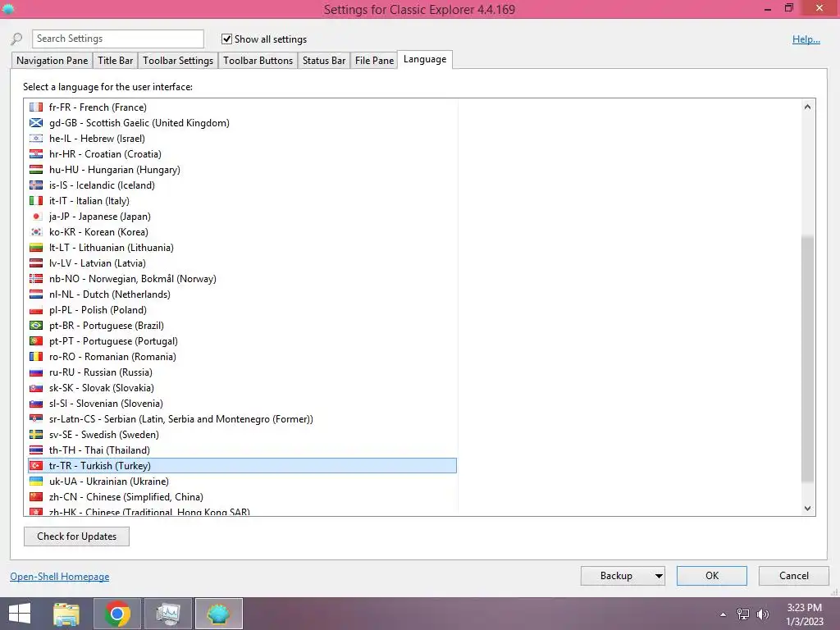Click the Cancel button
This screenshot has width=840, height=630.
click(793, 576)
